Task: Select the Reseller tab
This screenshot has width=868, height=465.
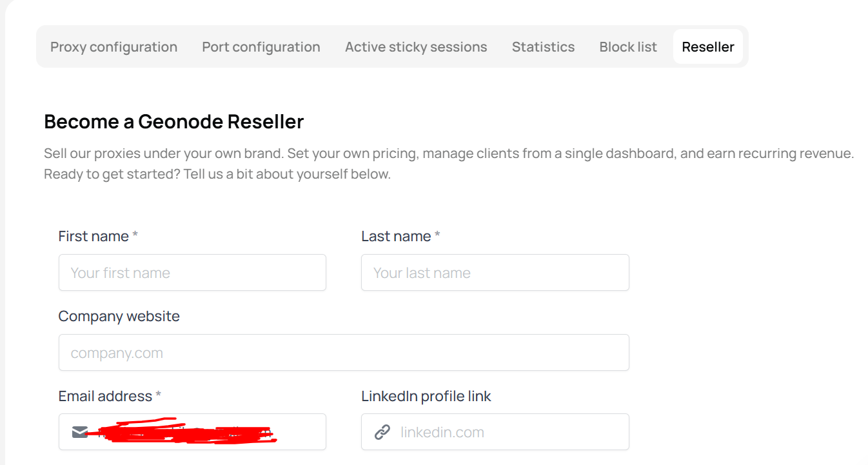Action: click(x=708, y=47)
